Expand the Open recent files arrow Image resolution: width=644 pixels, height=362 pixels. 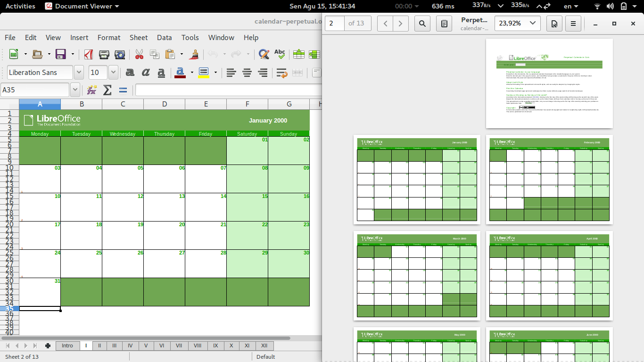[49, 54]
